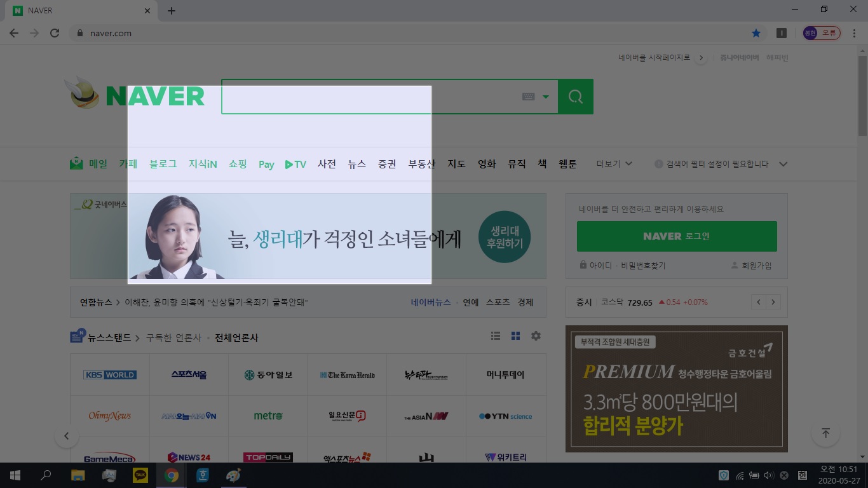Image resolution: width=868 pixels, height=488 pixels.
Task: Show previous stock index
Action: click(x=759, y=302)
